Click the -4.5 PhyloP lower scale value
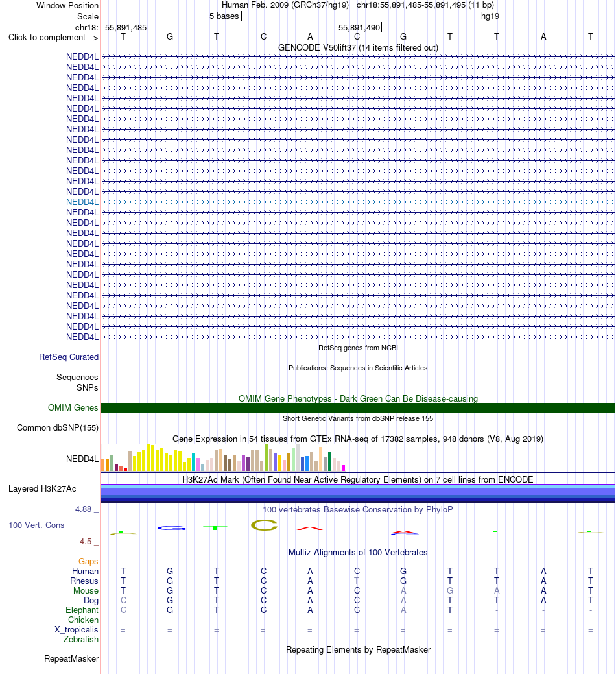The width and height of the screenshot is (616, 674). click(84, 542)
